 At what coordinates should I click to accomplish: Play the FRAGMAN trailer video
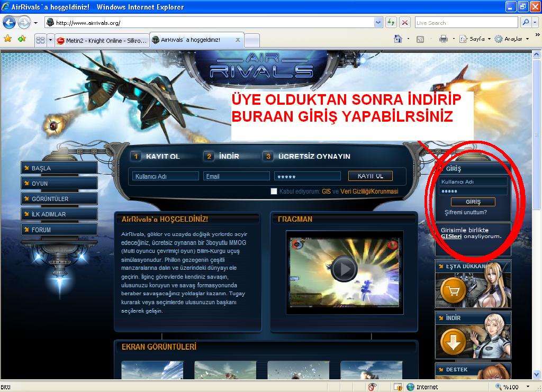344,269
